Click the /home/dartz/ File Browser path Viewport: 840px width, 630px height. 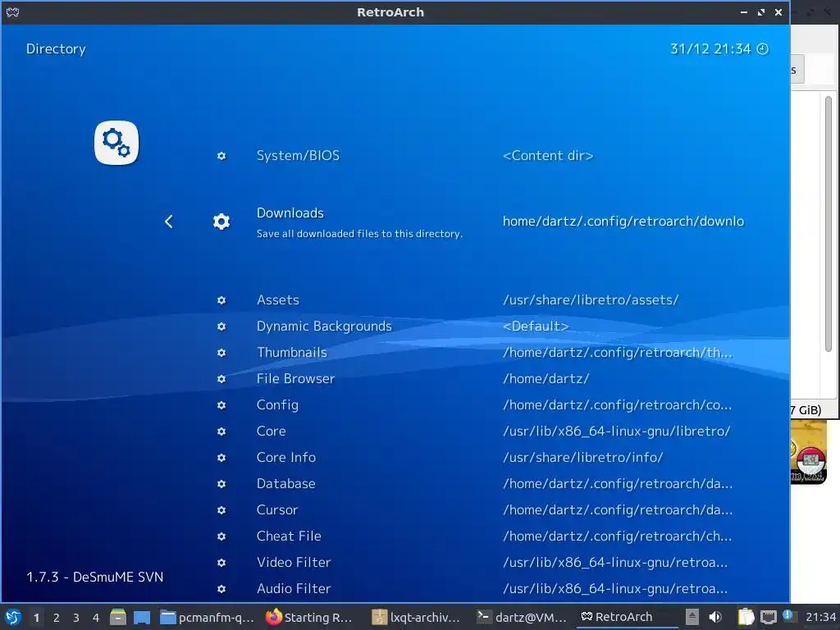click(x=546, y=379)
